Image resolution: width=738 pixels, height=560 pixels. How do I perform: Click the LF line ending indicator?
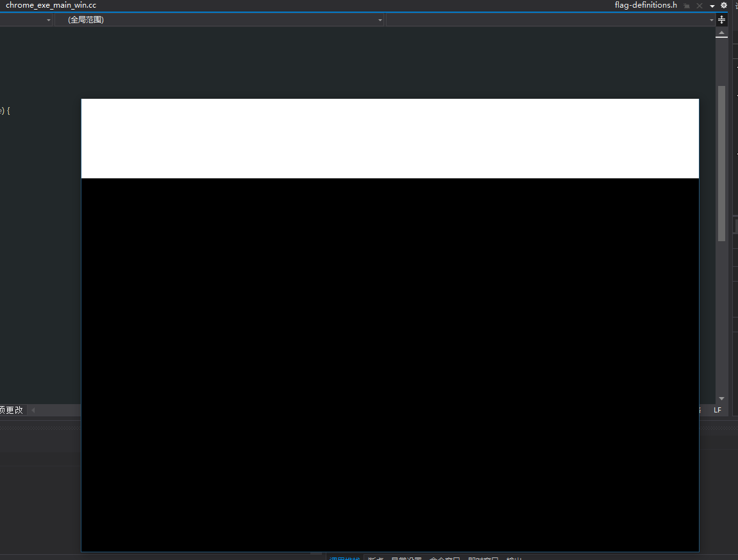click(x=717, y=411)
